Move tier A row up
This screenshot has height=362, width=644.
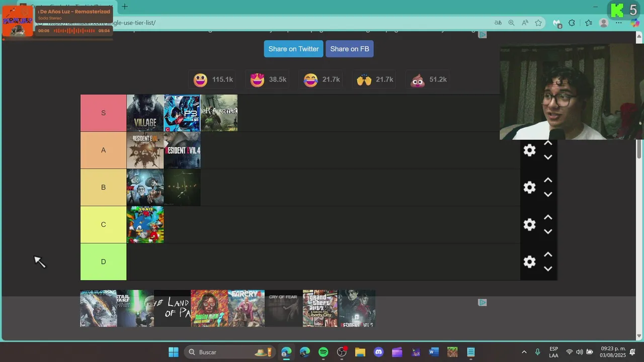[548, 143]
